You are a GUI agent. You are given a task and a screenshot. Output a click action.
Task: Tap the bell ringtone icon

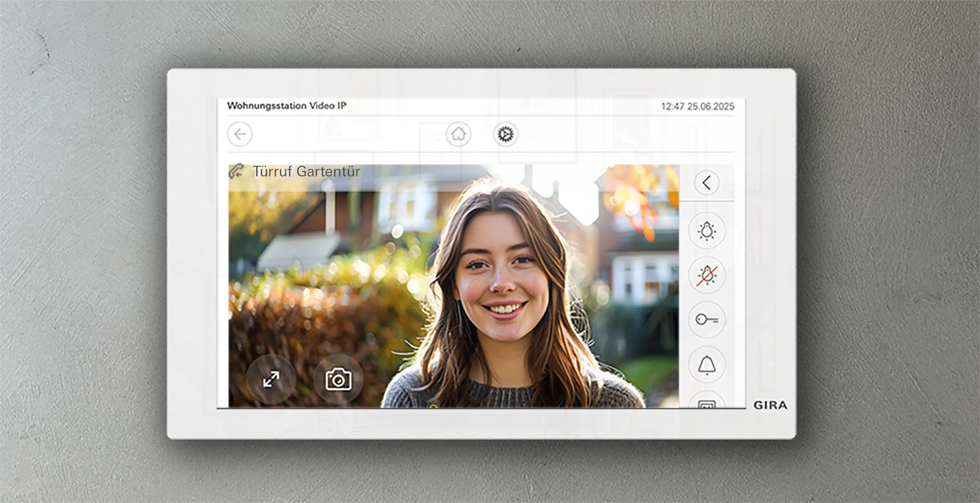(707, 365)
